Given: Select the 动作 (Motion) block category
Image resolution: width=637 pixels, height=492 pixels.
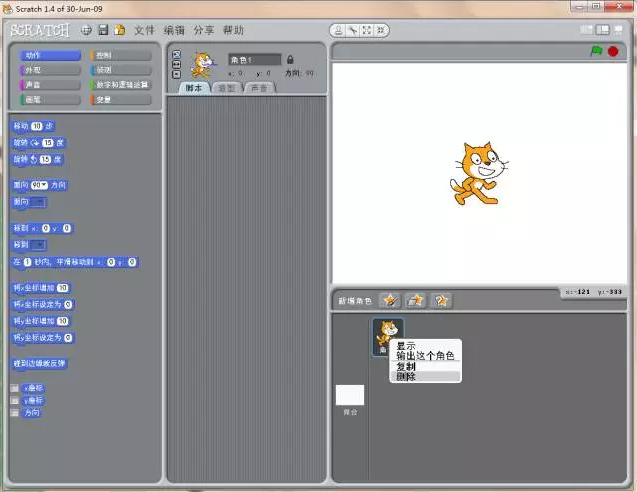Looking at the screenshot, I should (x=50, y=55).
